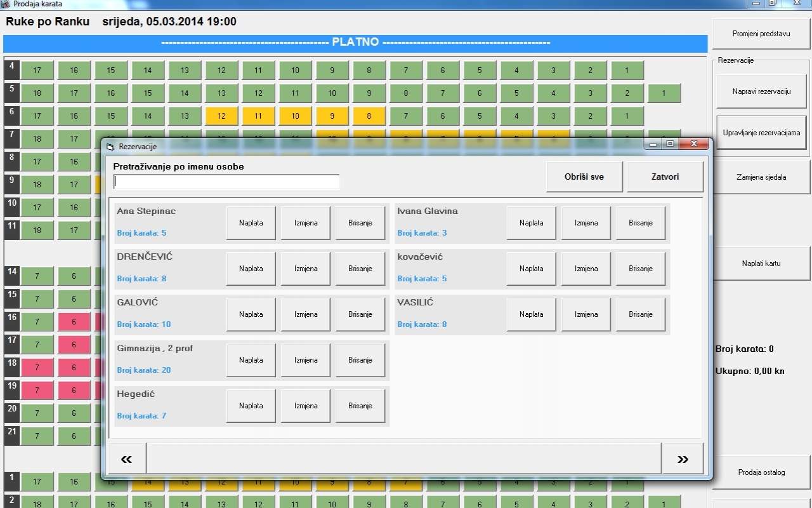Image resolution: width=812 pixels, height=508 pixels.
Task: Click Naplata for Gimnazija, 2 prof
Action: [251, 360]
